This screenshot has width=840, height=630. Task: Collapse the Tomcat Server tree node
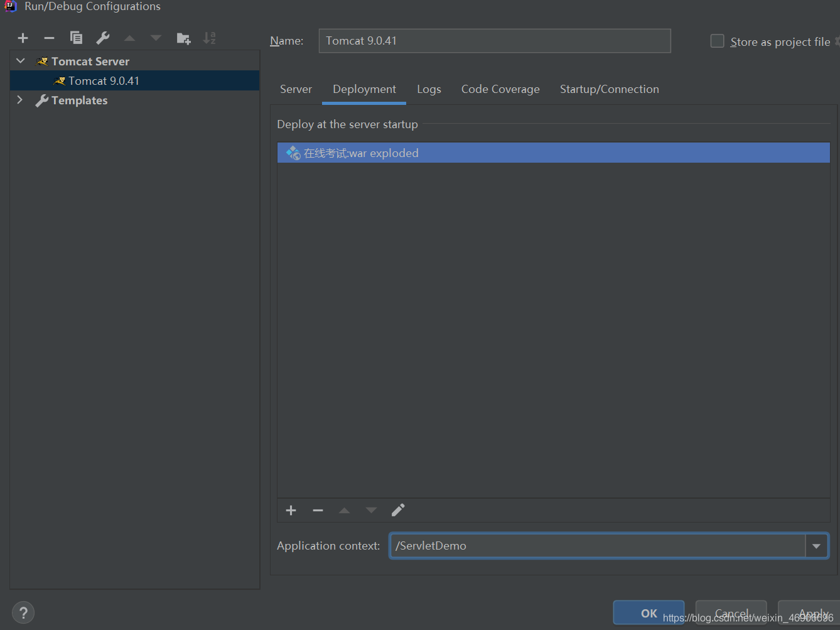[x=20, y=61]
